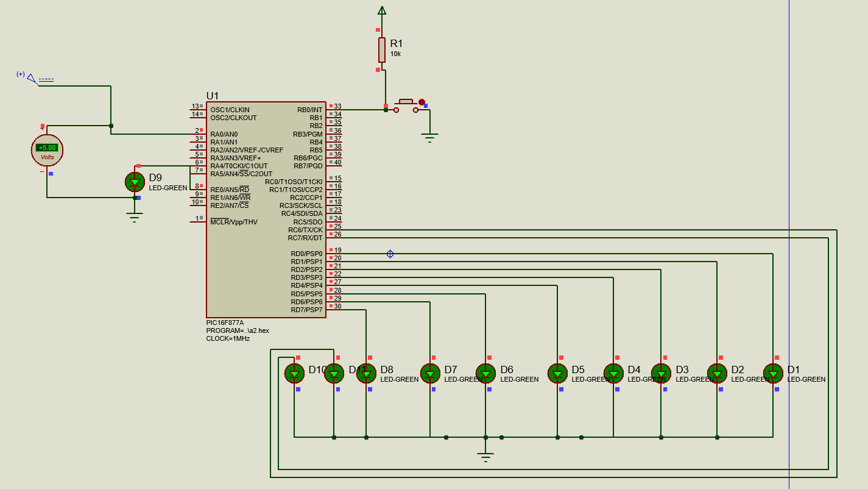Click LED-GREEN text of D9
This screenshot has height=489, width=868.
pyautogui.click(x=168, y=188)
